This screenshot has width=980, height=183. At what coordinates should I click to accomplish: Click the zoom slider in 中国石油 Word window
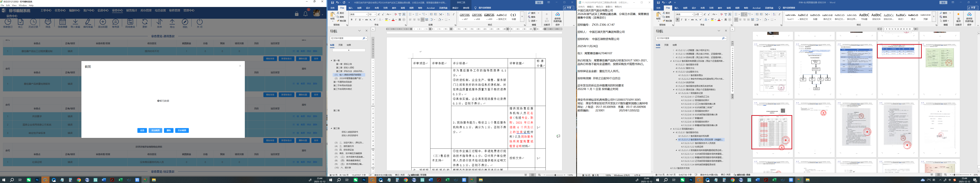[x=555, y=175]
